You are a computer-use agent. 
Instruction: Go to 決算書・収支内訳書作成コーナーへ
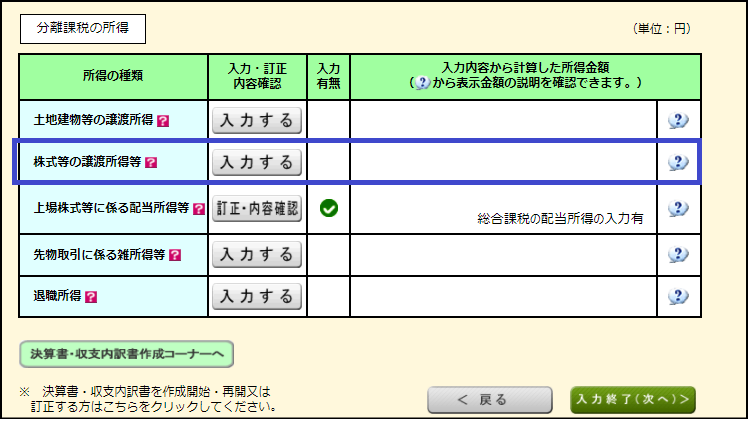click(x=126, y=353)
